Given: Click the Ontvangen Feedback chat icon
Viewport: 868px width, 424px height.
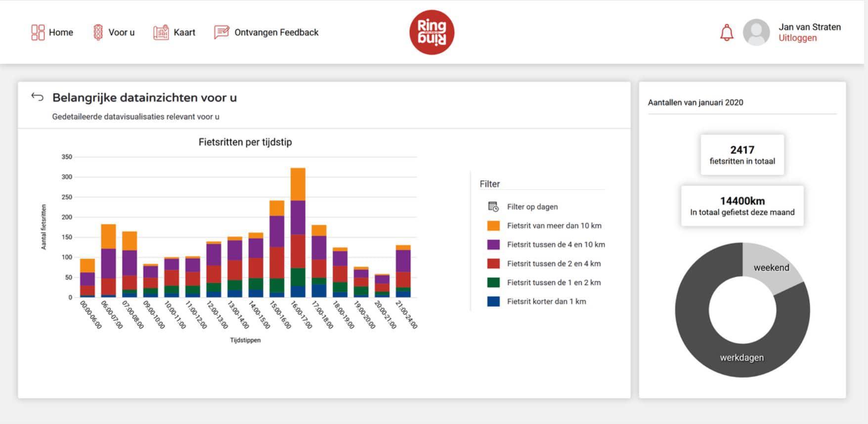Looking at the screenshot, I should click(x=221, y=33).
